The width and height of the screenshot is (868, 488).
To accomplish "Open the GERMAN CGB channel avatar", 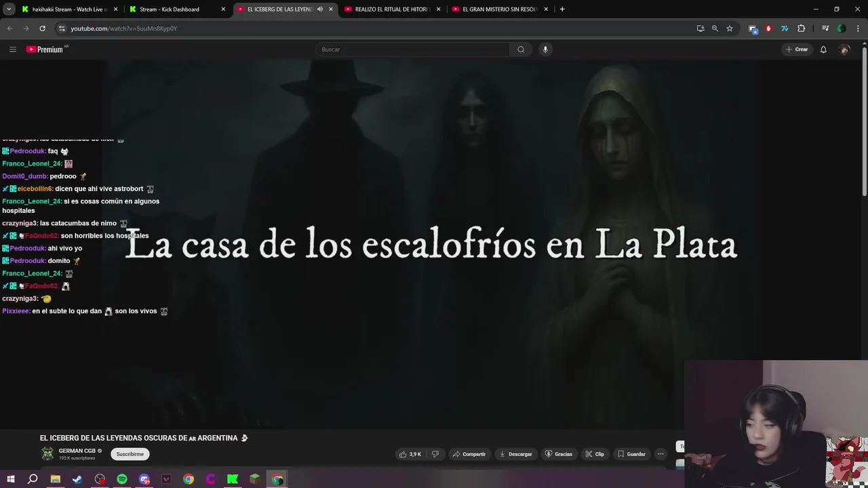I will tap(47, 454).
